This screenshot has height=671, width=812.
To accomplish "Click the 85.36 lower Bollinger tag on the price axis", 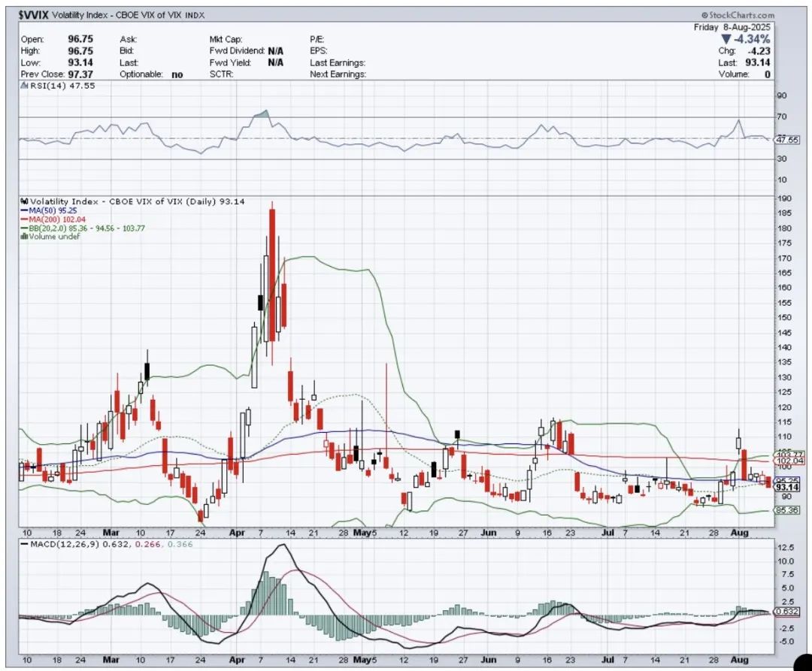I will click(788, 510).
